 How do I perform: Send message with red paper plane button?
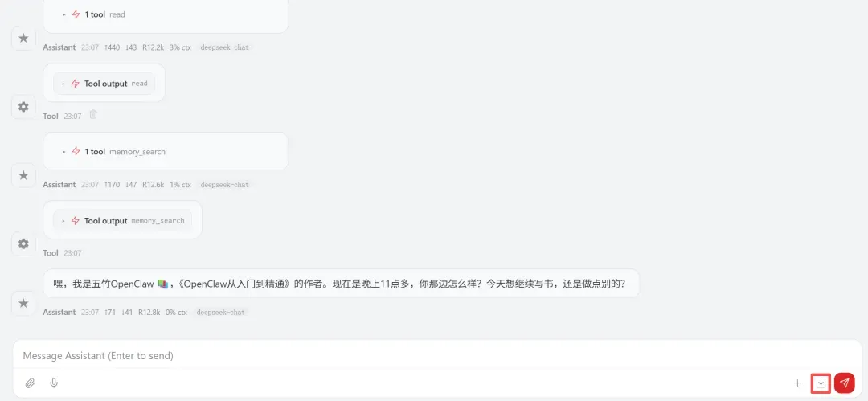[844, 383]
